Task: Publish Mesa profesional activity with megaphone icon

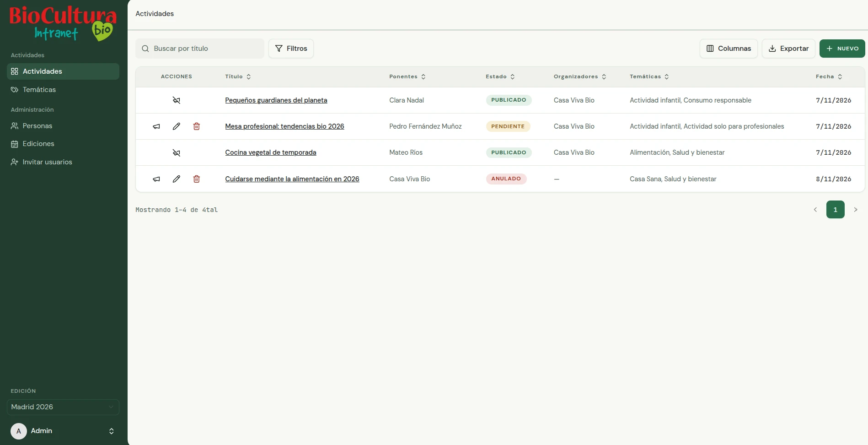Action: tap(156, 126)
